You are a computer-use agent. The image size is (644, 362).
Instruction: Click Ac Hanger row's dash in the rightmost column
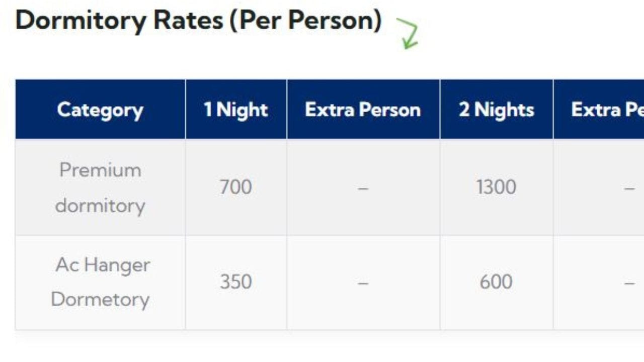click(x=629, y=283)
